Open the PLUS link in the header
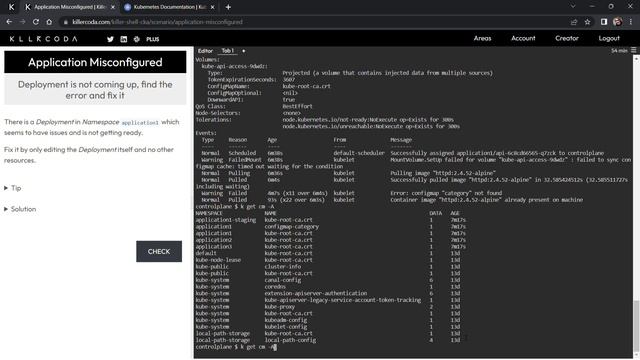 [x=153, y=39]
